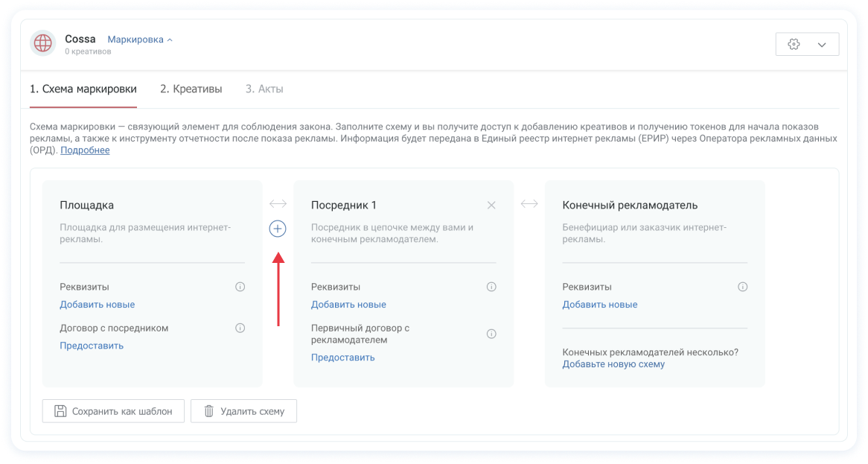Click the floppy disk icon on Сохранить как шаблон
Image resolution: width=868 pixels, height=464 pixels.
pyautogui.click(x=59, y=410)
